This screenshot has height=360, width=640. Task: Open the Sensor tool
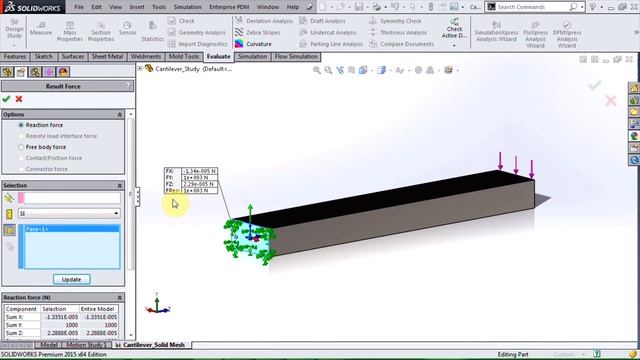coord(127,28)
